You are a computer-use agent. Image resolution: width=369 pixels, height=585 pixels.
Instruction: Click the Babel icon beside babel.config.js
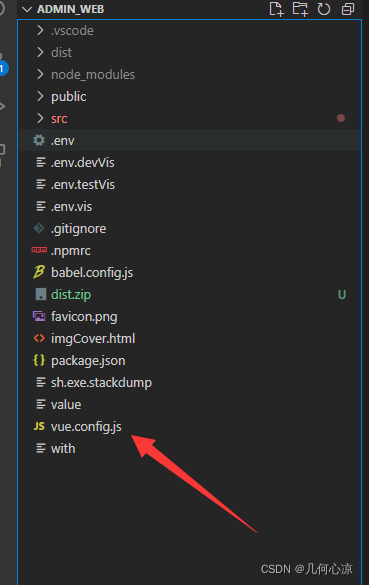point(39,272)
